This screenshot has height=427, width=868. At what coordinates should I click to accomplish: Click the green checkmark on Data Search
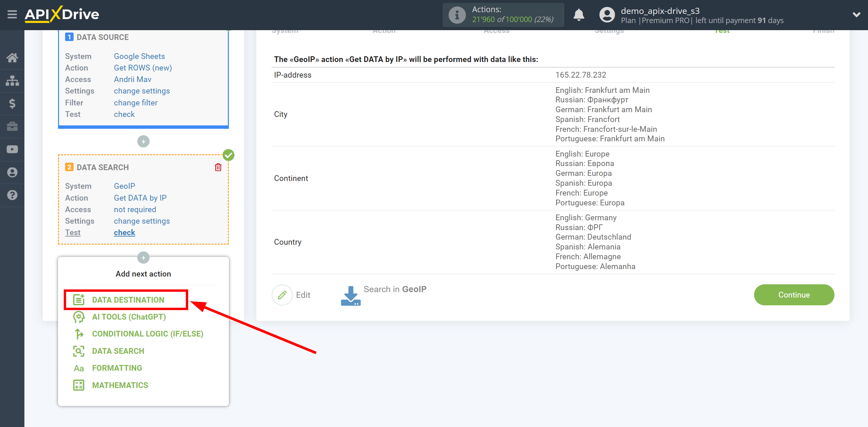coord(229,155)
